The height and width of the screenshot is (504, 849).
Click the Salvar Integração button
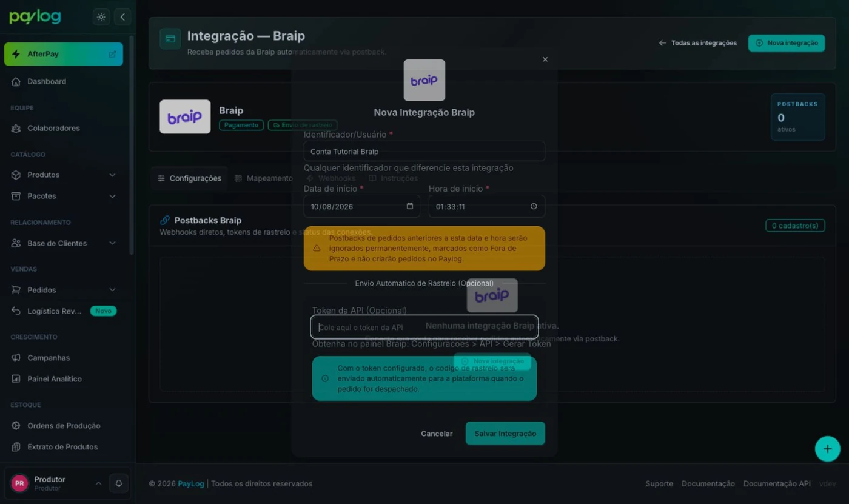click(x=505, y=434)
